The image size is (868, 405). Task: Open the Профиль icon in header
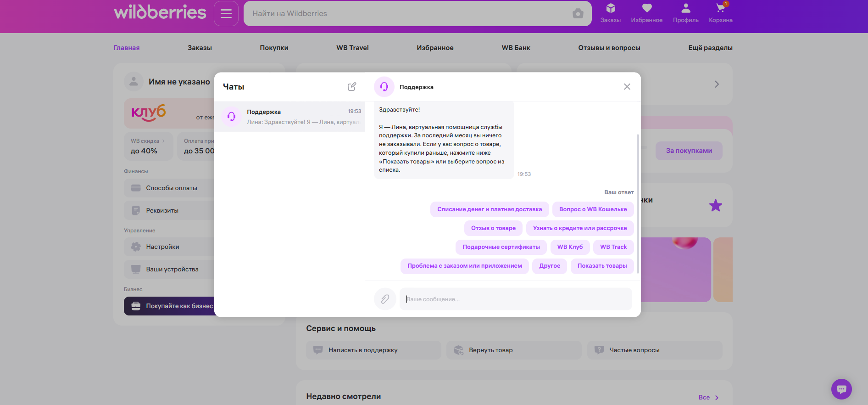click(x=685, y=13)
